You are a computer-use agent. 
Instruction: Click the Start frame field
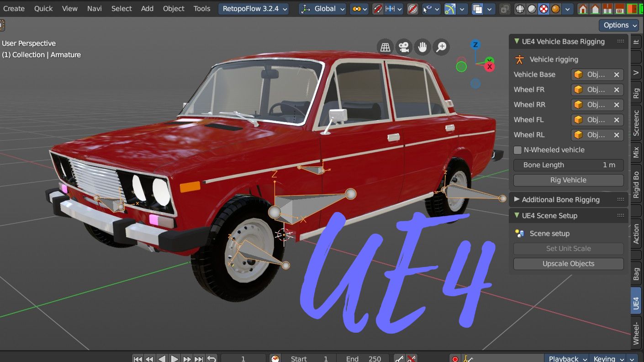[x=309, y=359]
